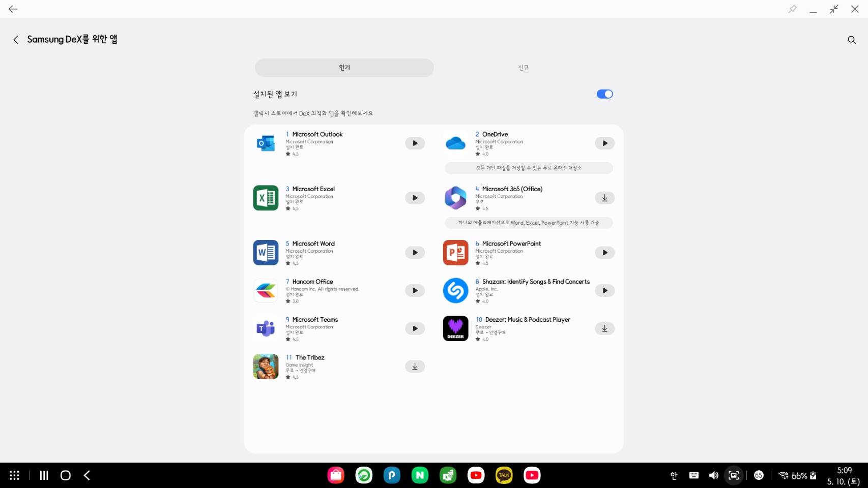The image size is (868, 488).
Task: Download The Tribez game
Action: coord(415,367)
